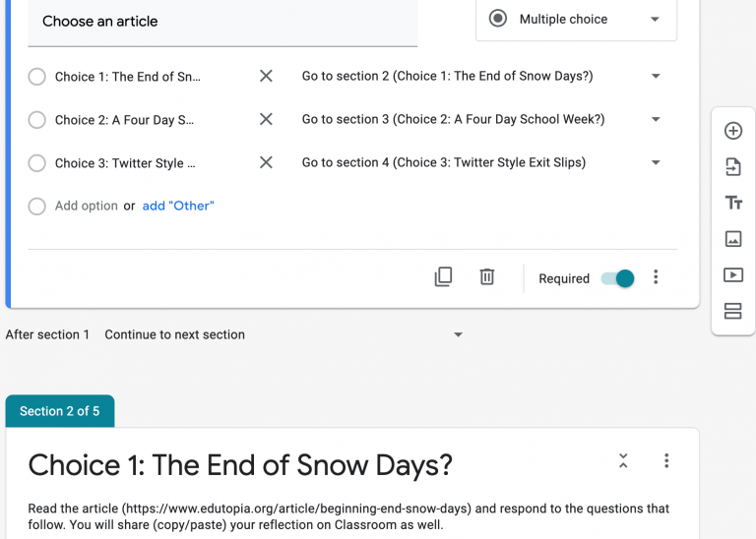The width and height of the screenshot is (756, 539).
Task: Add a question using the plus circle icon
Action: pyautogui.click(x=732, y=131)
